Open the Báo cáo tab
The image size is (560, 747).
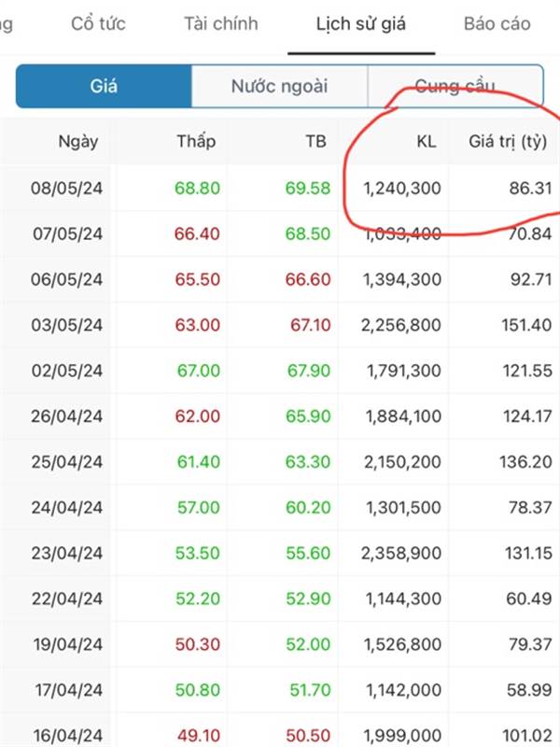(x=497, y=23)
